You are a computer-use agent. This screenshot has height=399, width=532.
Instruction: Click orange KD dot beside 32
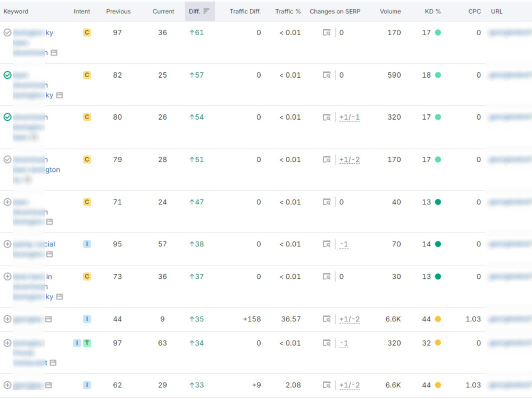438,343
